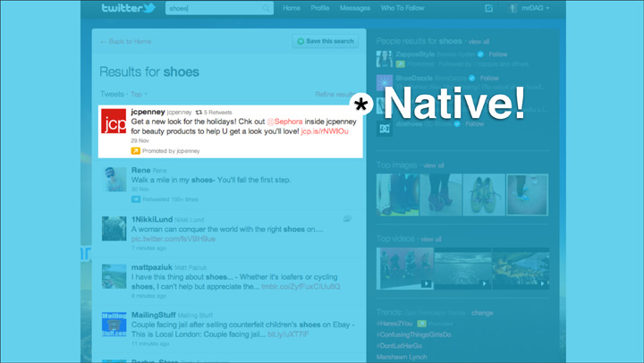The image size is (644, 363).
Task: Open the mrDAG account dropdown
Action: click(x=535, y=8)
